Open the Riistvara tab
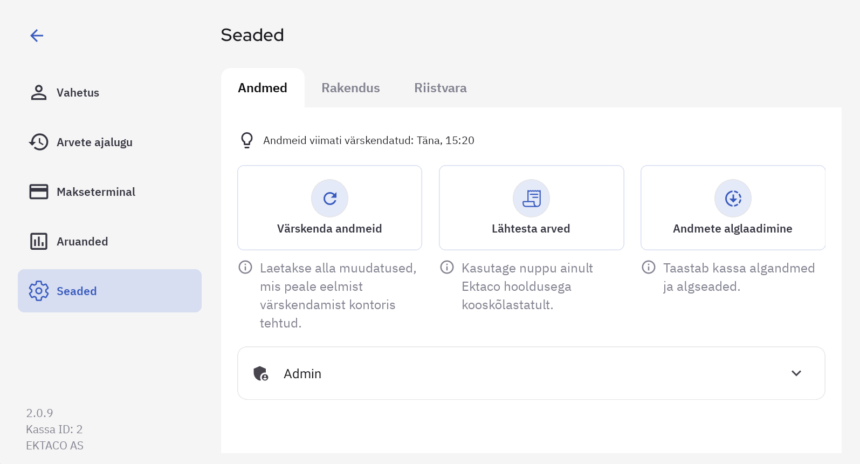The height and width of the screenshot is (464, 860). tap(440, 88)
